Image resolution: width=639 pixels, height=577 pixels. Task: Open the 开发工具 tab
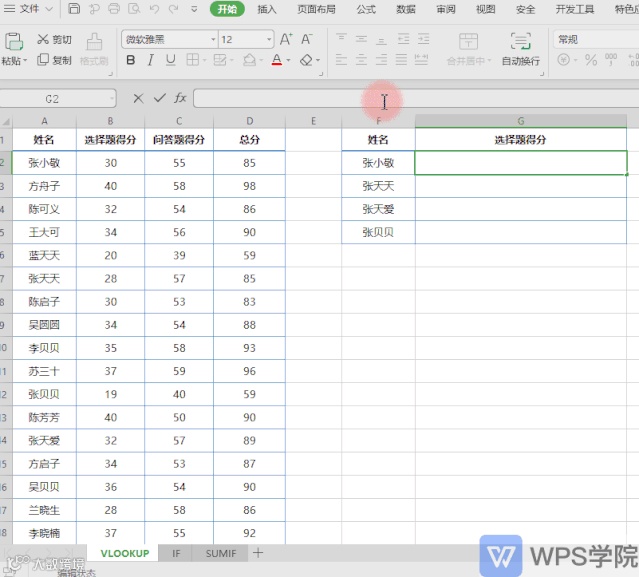tap(575, 9)
